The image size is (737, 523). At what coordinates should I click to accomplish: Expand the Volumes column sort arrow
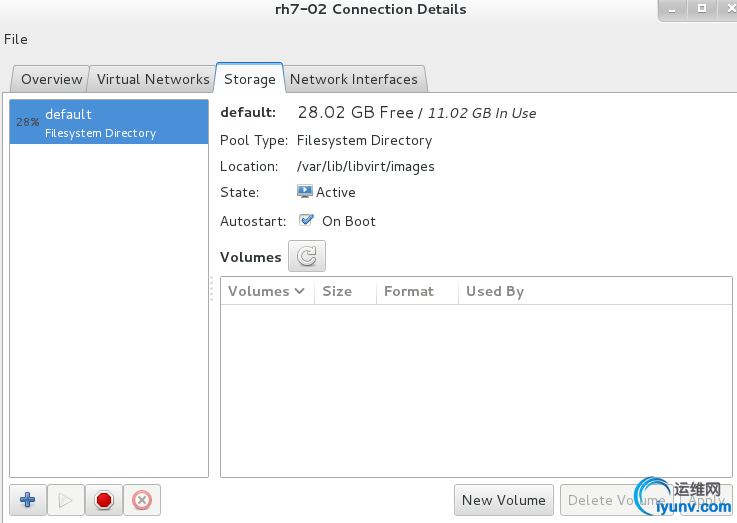(x=299, y=291)
